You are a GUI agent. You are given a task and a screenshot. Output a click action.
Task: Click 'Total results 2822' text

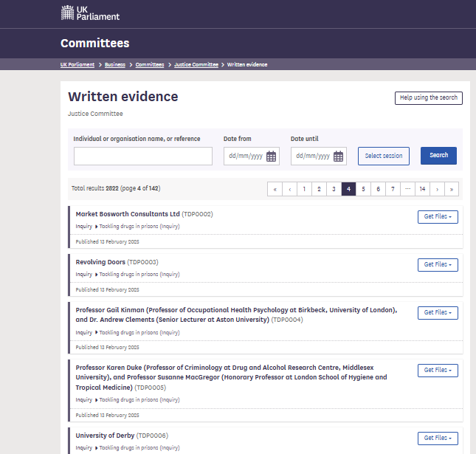pyautogui.click(x=95, y=188)
